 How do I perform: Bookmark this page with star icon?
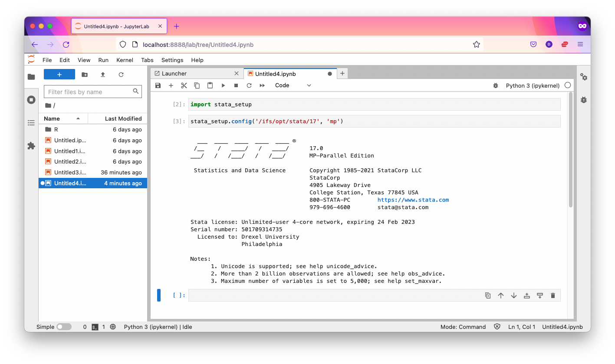click(x=476, y=44)
